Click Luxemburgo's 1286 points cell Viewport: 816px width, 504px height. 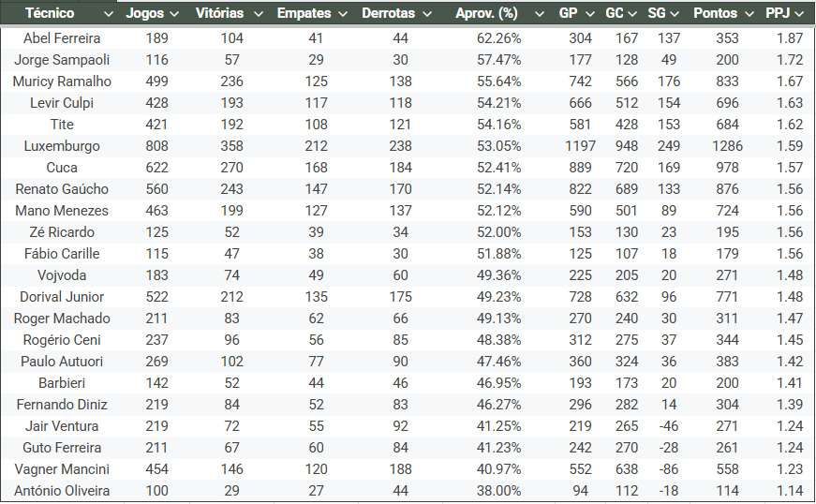pyautogui.click(x=726, y=146)
